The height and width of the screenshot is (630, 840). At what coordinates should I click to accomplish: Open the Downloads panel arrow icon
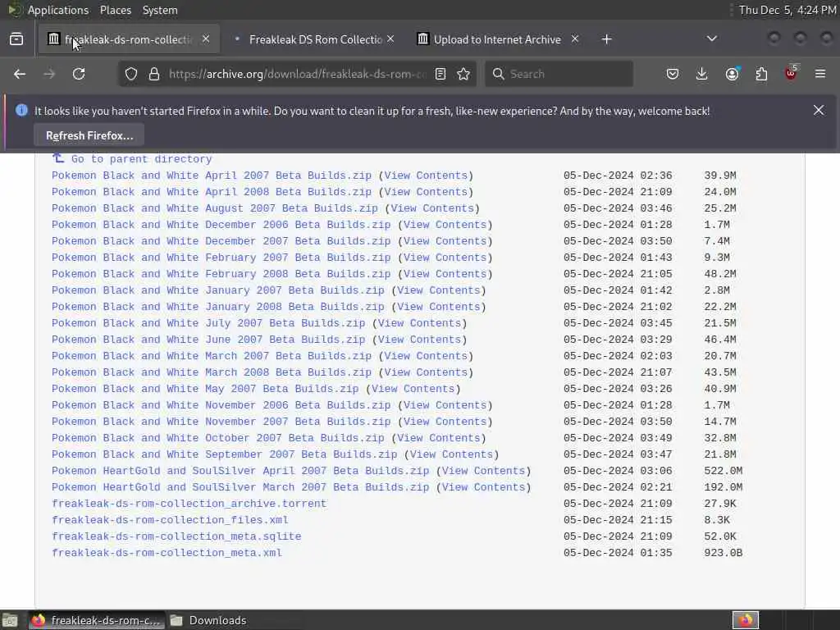pyautogui.click(x=702, y=74)
